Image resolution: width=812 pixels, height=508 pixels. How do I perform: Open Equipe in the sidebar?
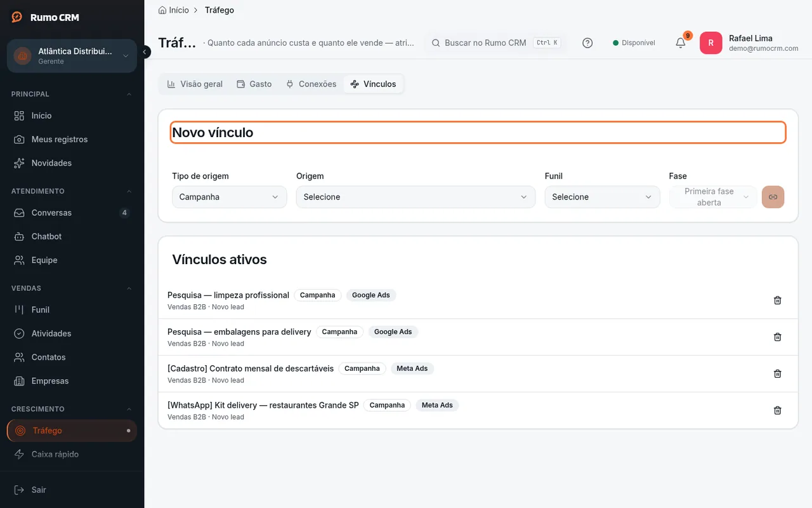click(x=72, y=260)
